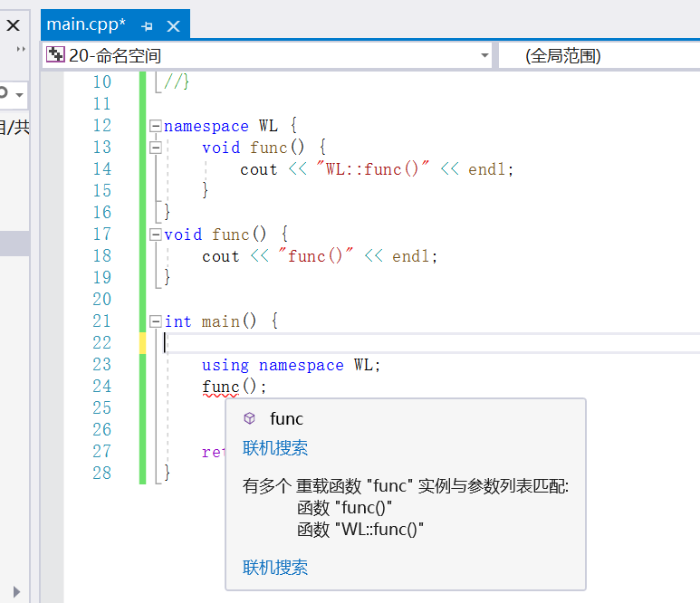Collapse the int main() block

[155, 321]
